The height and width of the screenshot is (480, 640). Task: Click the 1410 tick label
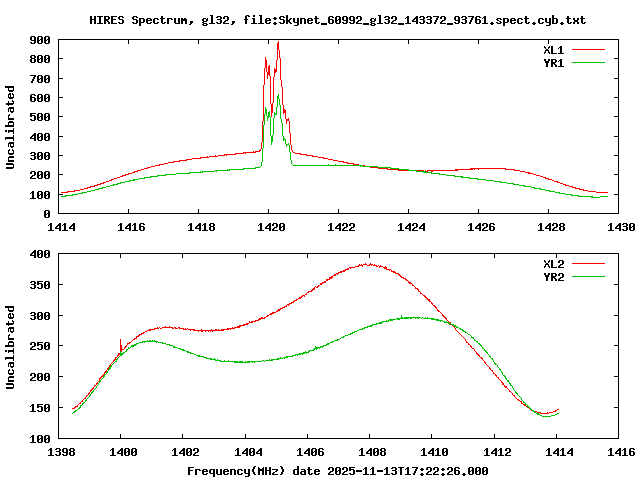[x=434, y=452]
